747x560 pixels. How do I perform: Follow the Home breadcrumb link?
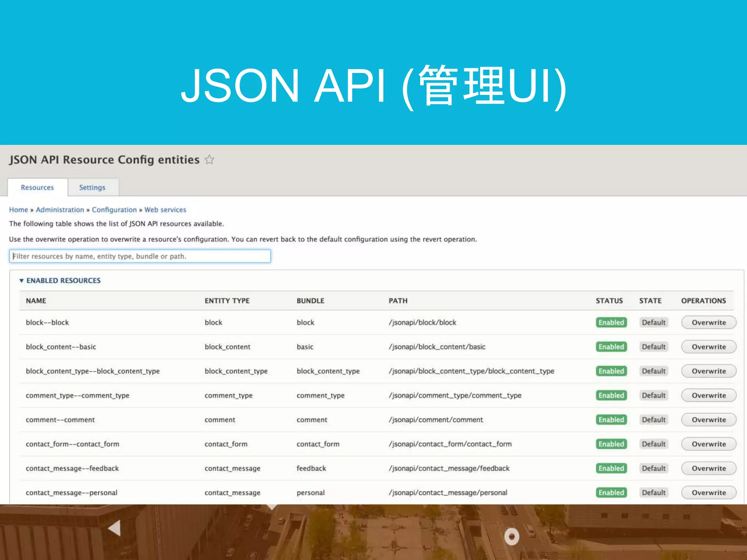tap(19, 210)
